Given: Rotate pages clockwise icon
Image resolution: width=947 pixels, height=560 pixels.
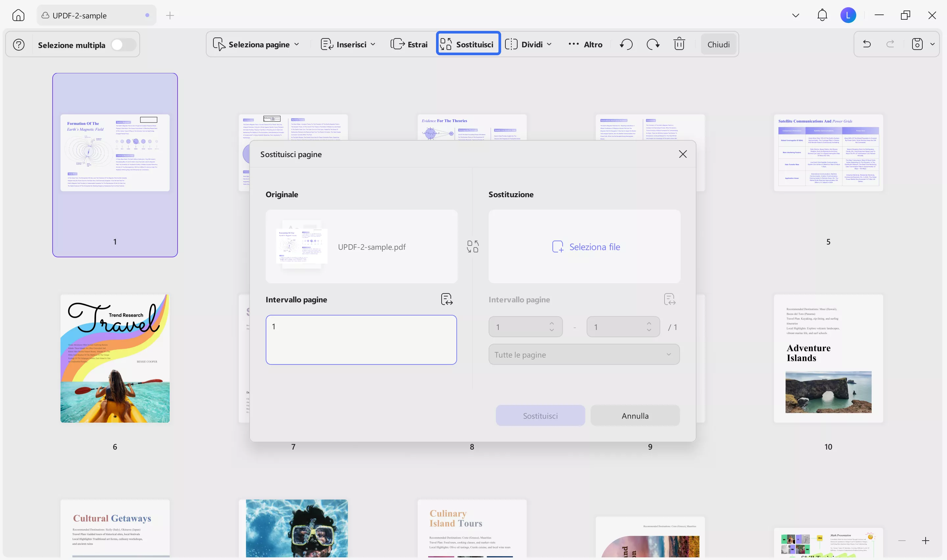Looking at the screenshot, I should (653, 44).
